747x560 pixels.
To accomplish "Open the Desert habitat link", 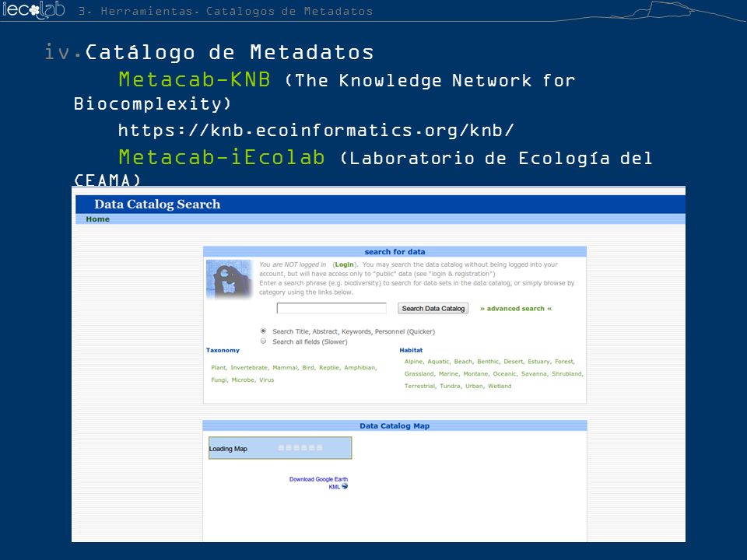I will (513, 362).
